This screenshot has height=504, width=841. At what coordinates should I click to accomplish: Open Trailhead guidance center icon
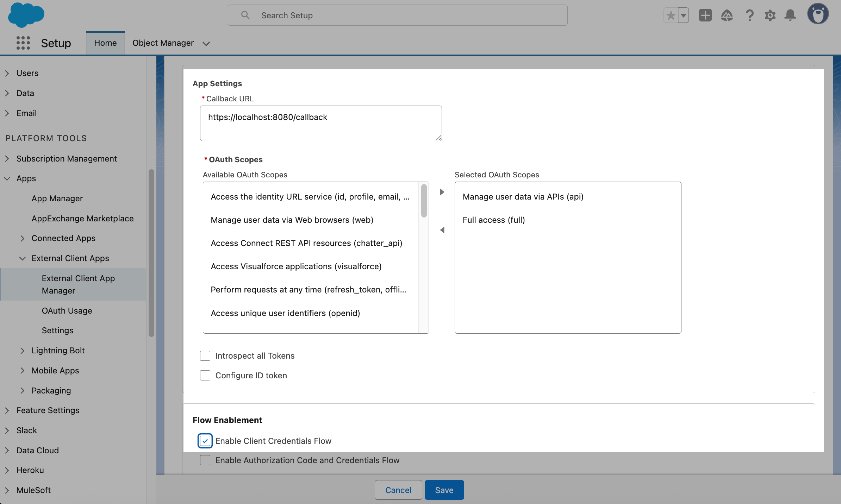tap(727, 15)
